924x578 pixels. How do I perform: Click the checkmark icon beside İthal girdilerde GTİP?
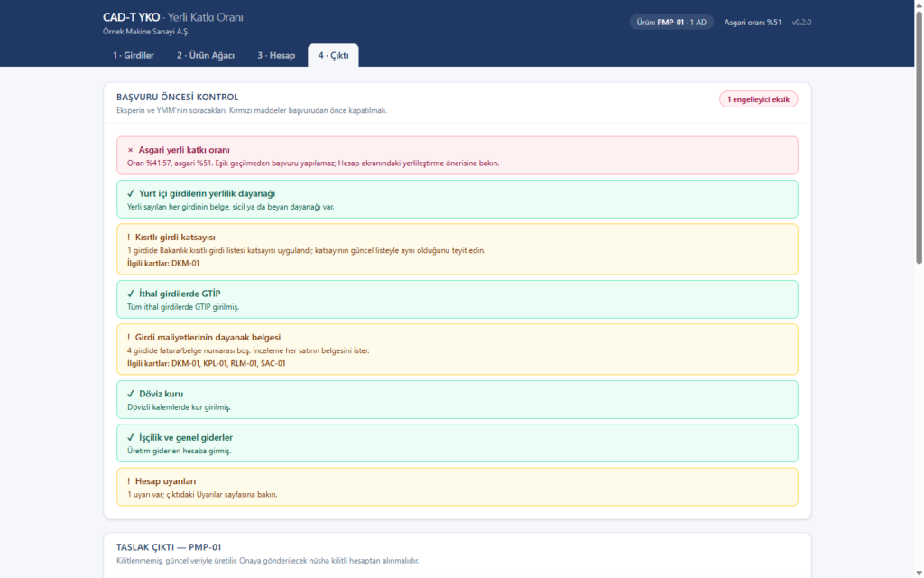[x=131, y=294]
